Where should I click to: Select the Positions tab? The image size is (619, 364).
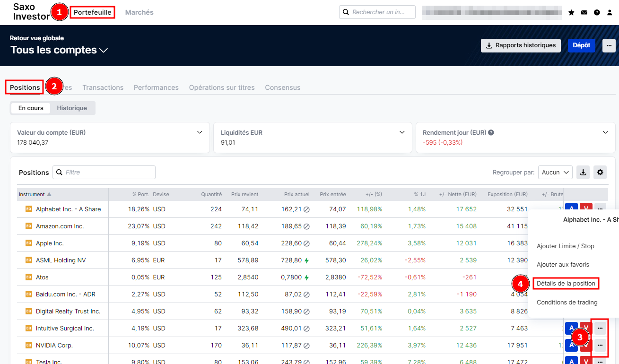[x=25, y=87]
